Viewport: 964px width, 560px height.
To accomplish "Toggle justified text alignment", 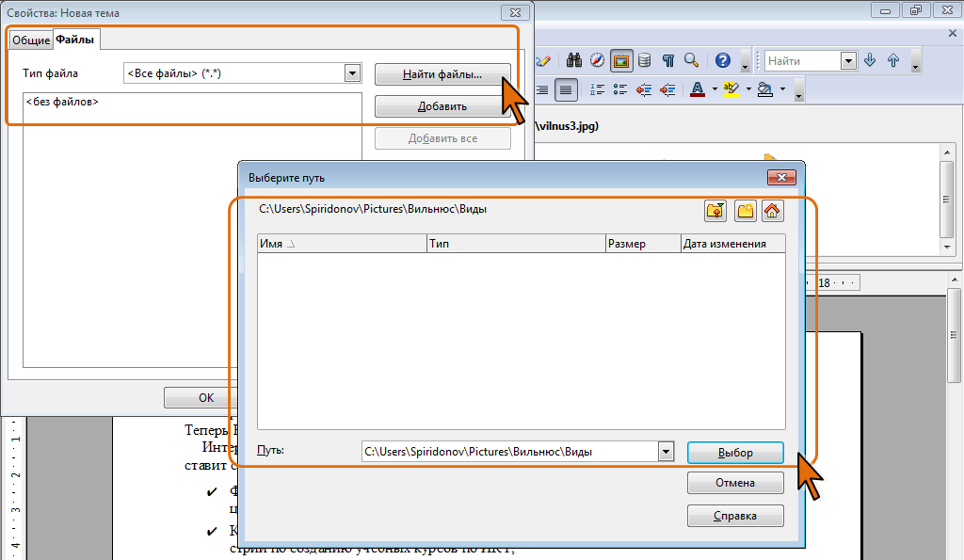I will click(566, 89).
